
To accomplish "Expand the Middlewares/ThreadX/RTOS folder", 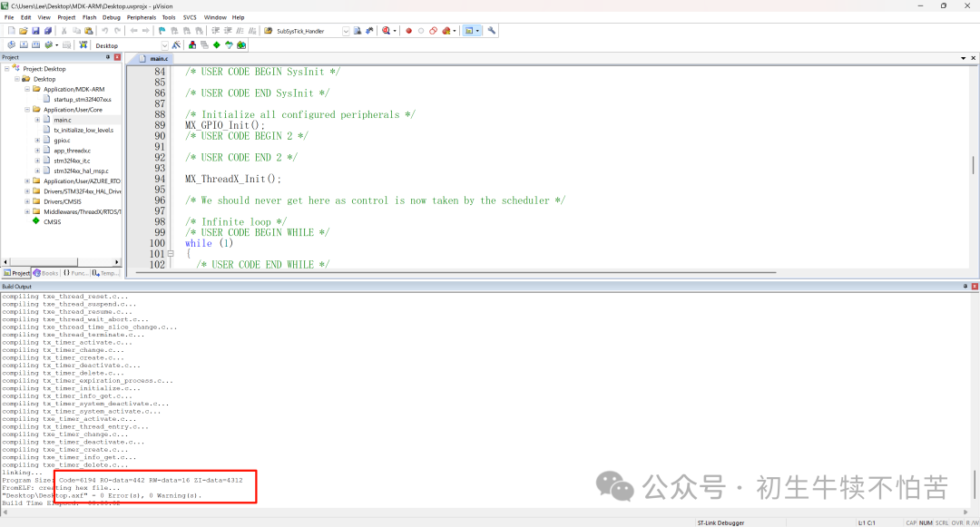I will (27, 211).
